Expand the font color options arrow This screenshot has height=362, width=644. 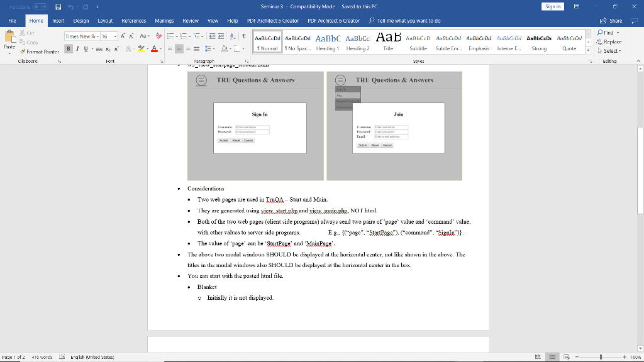(x=160, y=48)
